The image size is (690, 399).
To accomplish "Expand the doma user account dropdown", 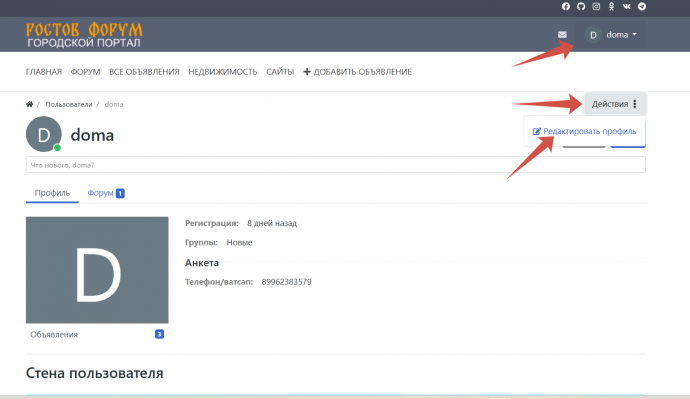I will point(611,35).
